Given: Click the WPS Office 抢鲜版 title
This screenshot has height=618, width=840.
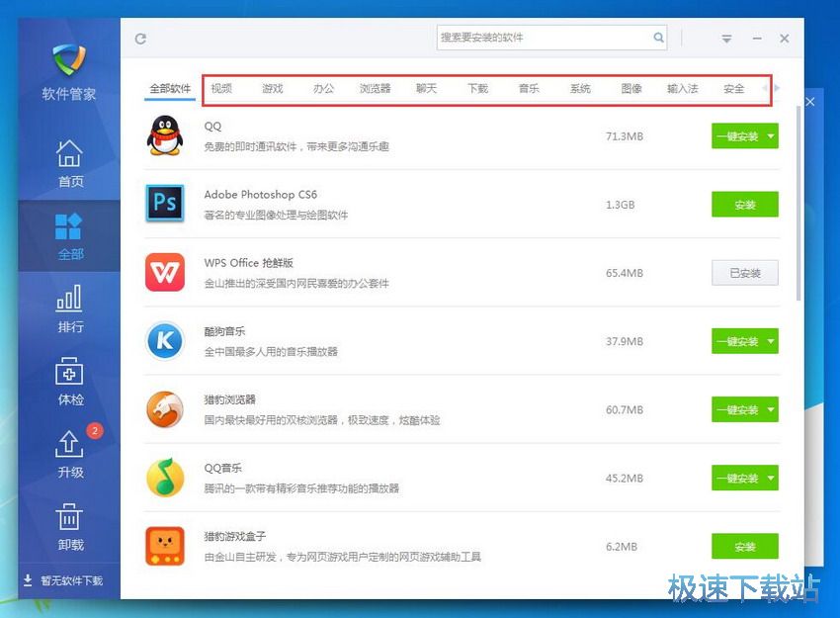Looking at the screenshot, I should pyautogui.click(x=249, y=263).
